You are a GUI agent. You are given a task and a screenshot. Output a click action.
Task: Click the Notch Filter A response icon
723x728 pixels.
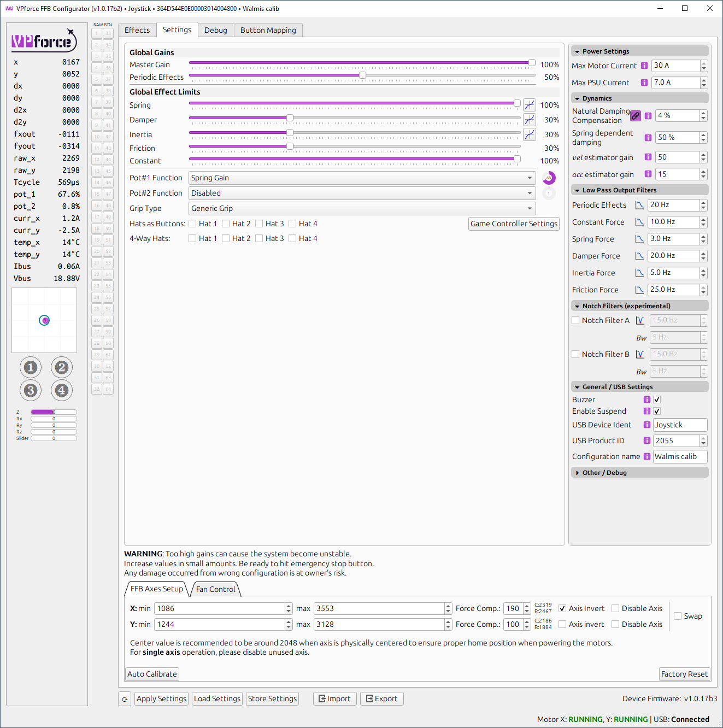tap(640, 320)
